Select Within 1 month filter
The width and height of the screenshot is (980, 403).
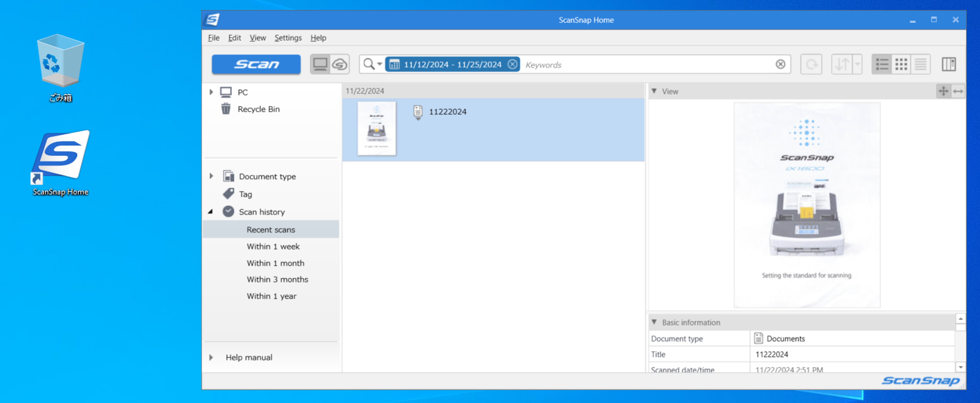275,263
